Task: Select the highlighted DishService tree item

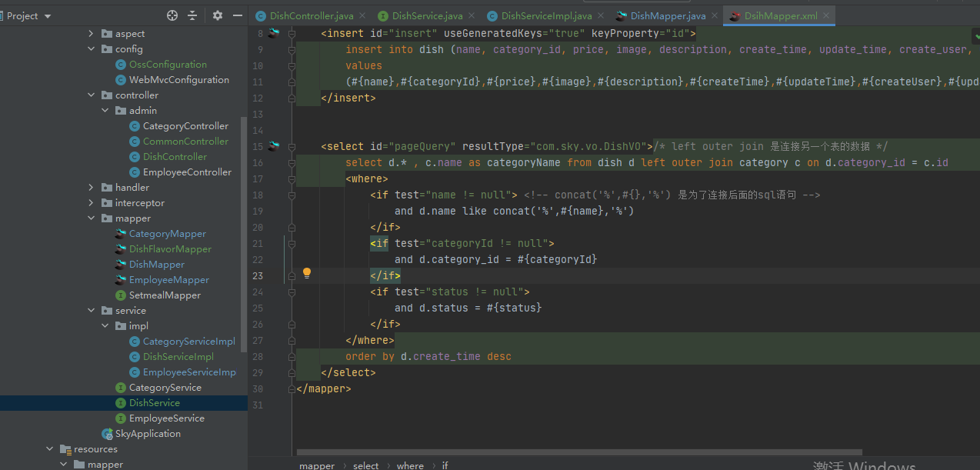Action: pos(124,403)
